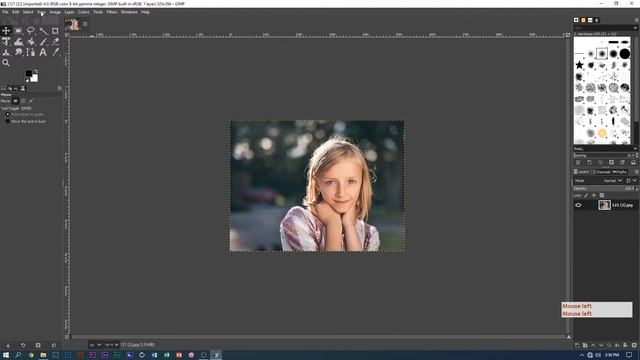Screen dimensions: 640x360
Task: Set Move mode to path
Action: point(31,101)
